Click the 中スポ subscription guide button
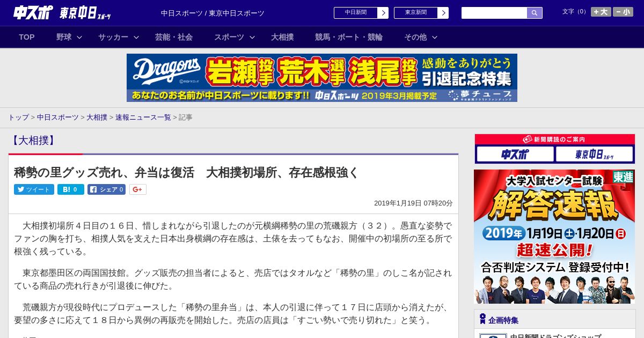 515,155
